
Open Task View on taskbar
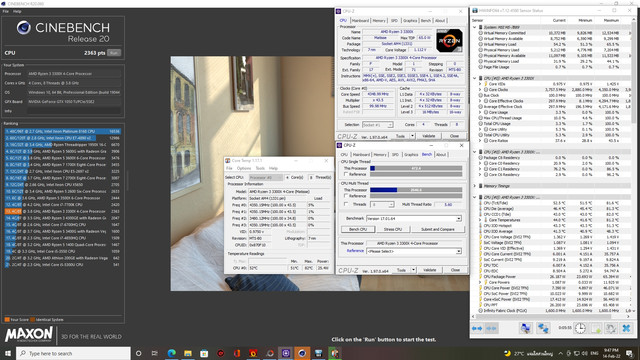[155, 353]
